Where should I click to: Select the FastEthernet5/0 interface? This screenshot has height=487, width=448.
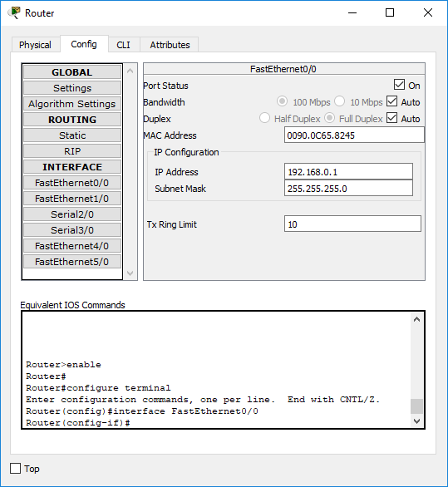72,262
